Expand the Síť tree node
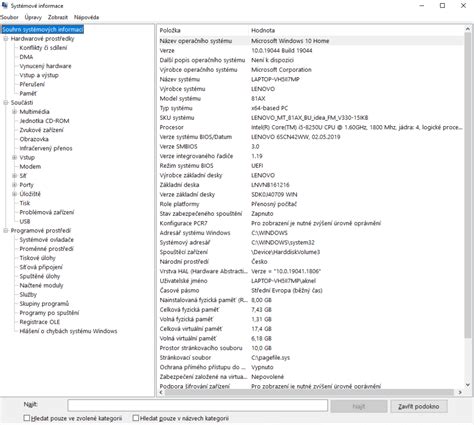The width and height of the screenshot is (474, 425). 14,176
